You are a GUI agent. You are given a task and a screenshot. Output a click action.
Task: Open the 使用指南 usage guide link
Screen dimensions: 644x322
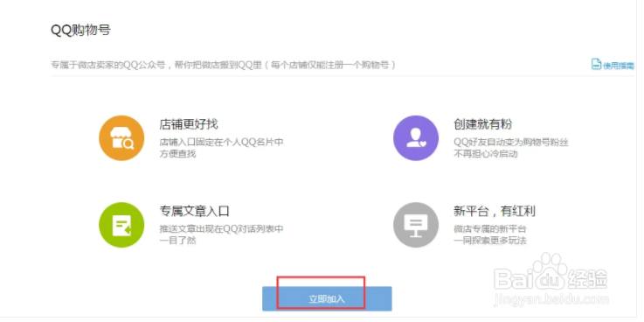(618, 65)
